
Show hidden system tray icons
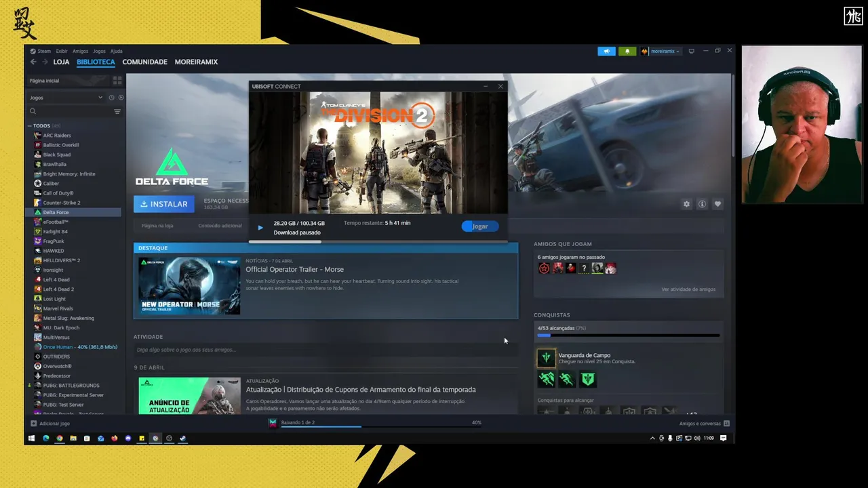[653, 439]
